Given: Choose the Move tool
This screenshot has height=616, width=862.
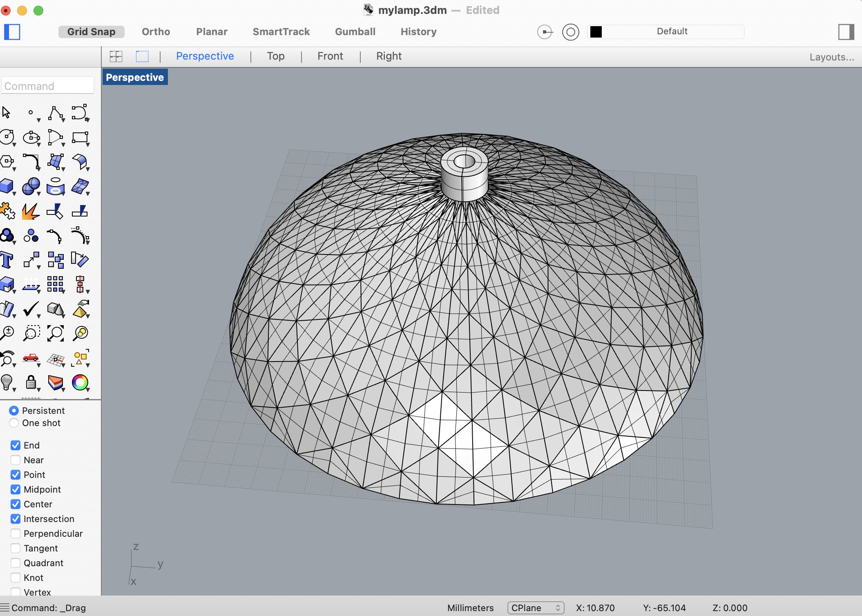Looking at the screenshot, I should [31, 260].
